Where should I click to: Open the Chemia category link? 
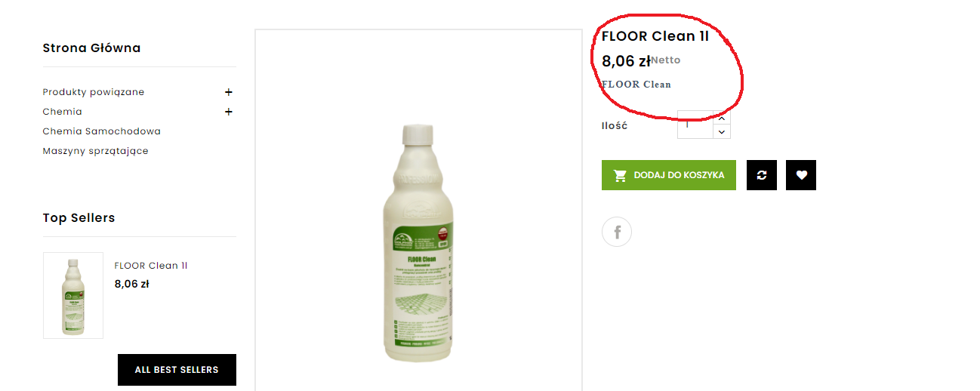[x=63, y=112]
